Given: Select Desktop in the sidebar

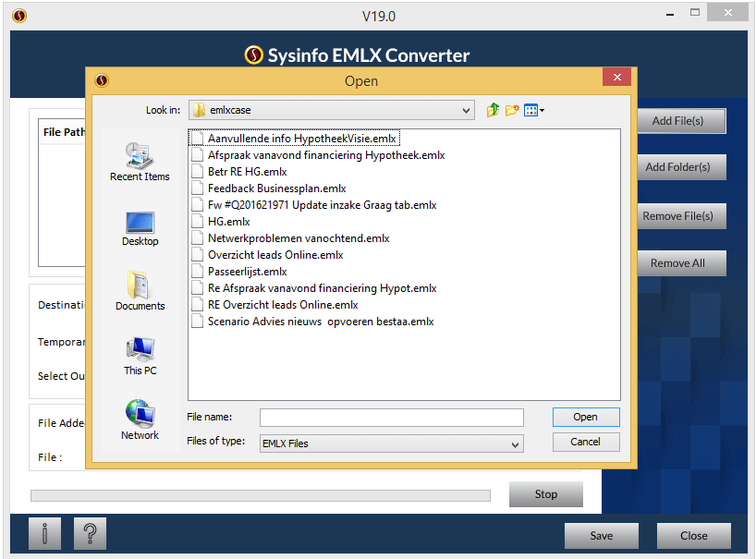Looking at the screenshot, I should (x=140, y=228).
